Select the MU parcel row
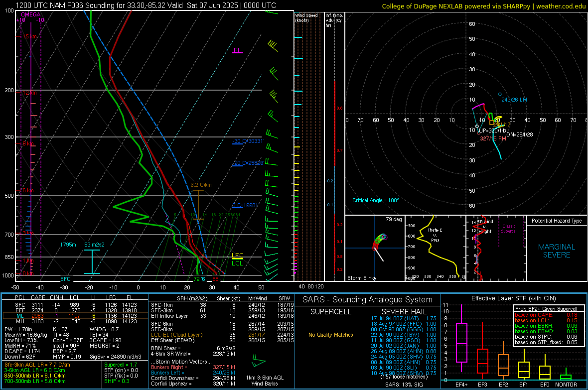The width and height of the screenshot is (588, 390). (x=75, y=321)
